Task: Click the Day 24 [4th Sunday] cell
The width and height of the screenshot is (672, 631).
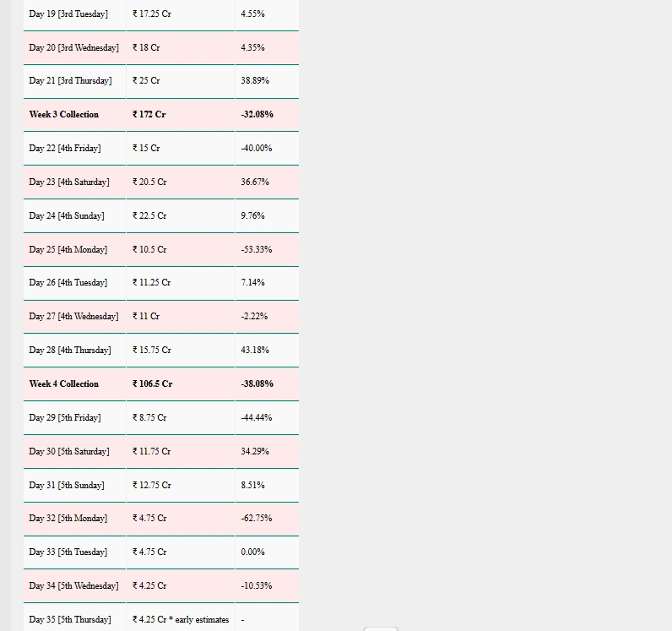Action: coord(67,216)
